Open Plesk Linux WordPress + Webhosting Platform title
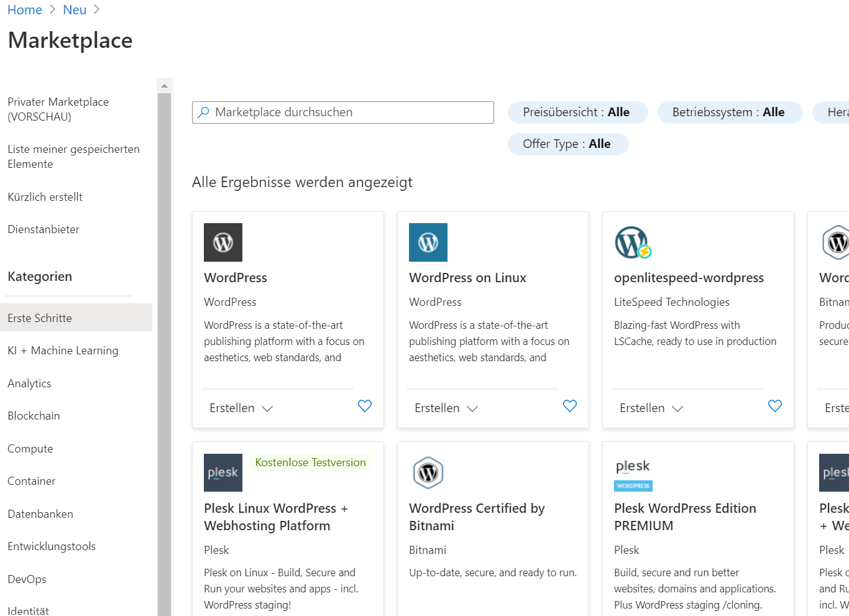The width and height of the screenshot is (849, 616). tap(276, 517)
